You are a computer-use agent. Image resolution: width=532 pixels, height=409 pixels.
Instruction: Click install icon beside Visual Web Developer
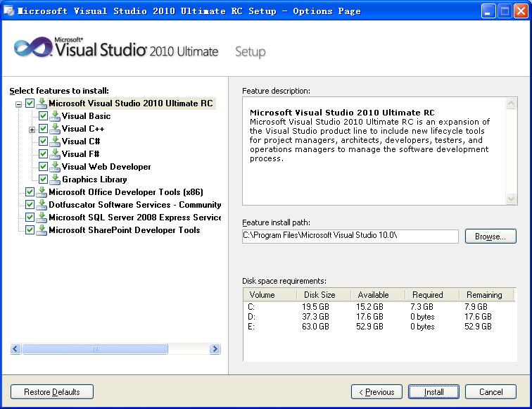point(55,167)
